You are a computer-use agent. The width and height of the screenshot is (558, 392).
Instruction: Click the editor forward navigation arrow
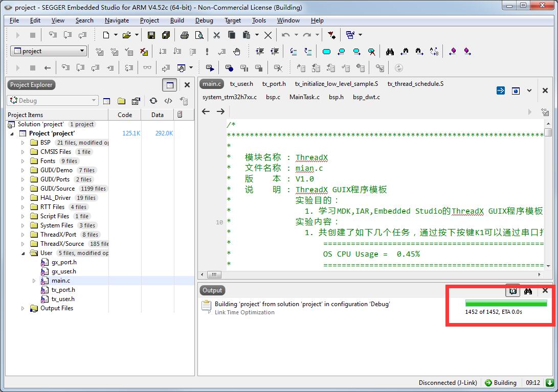tap(220, 111)
